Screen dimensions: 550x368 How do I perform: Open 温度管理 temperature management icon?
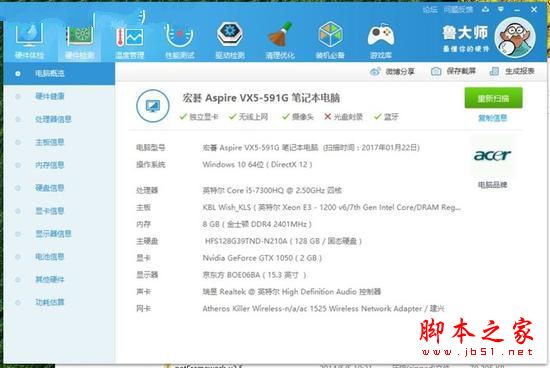pyautogui.click(x=130, y=41)
